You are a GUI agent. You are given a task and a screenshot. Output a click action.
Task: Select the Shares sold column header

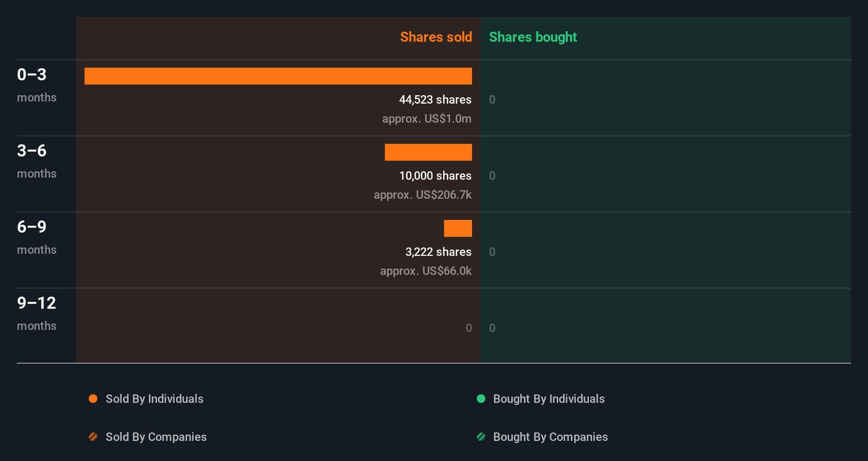click(x=436, y=37)
